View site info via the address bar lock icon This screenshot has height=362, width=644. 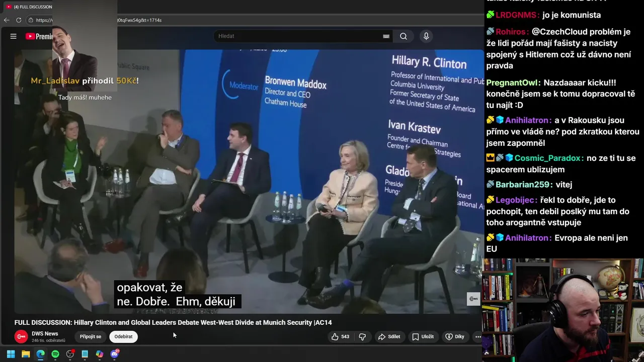(x=31, y=20)
